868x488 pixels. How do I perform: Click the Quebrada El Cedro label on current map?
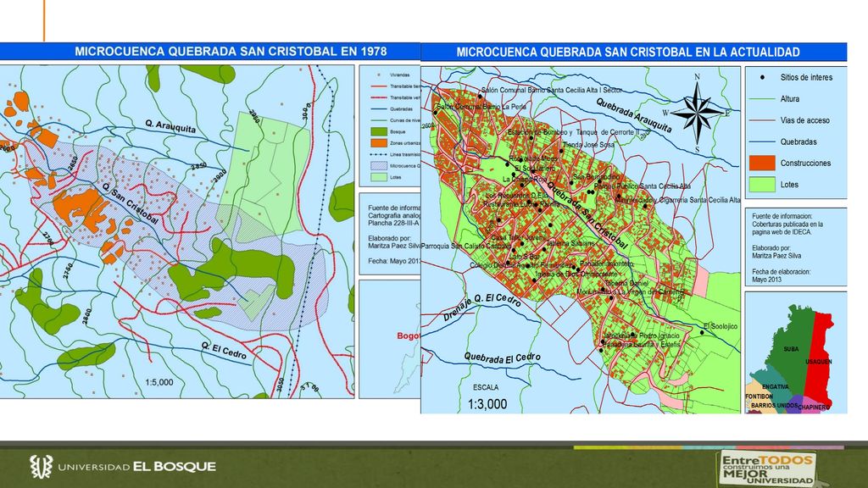[502, 358]
